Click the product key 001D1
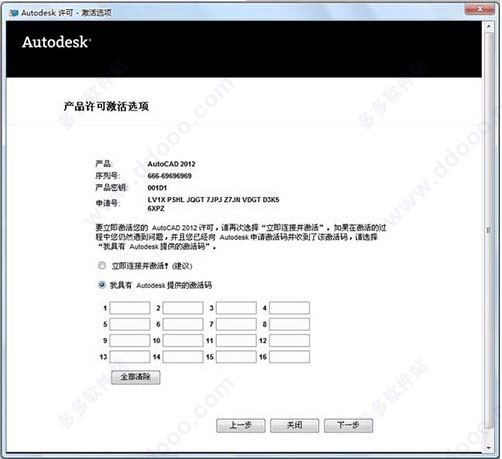Image resolution: width=502 pixels, height=459 pixels. [x=157, y=188]
